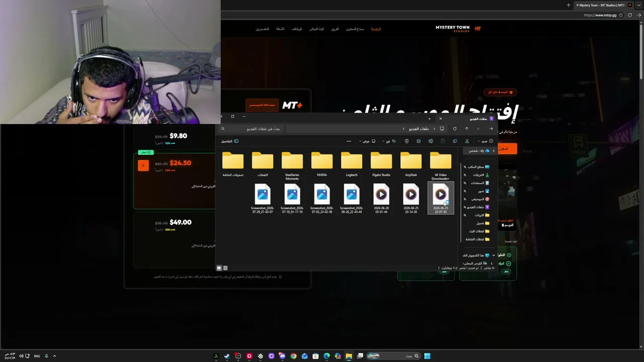Switch to large icons view in status bar
Image resolution: width=644 pixels, height=362 pixels.
click(219, 268)
